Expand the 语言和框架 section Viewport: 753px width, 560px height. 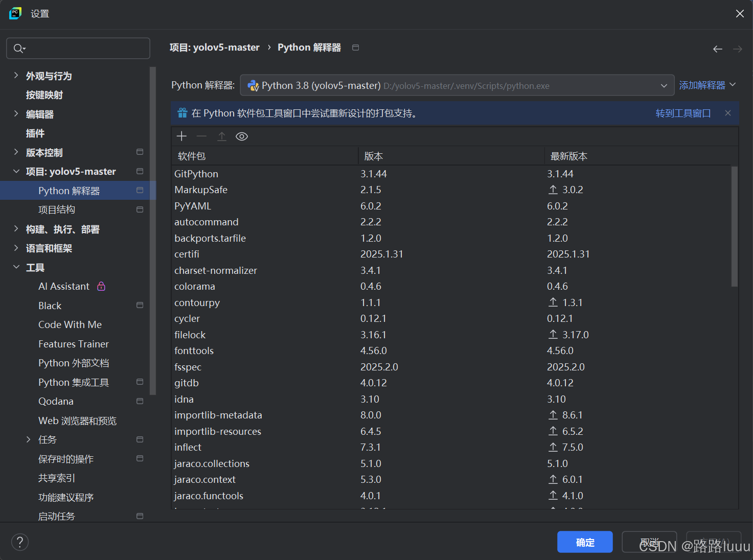pyautogui.click(x=16, y=248)
